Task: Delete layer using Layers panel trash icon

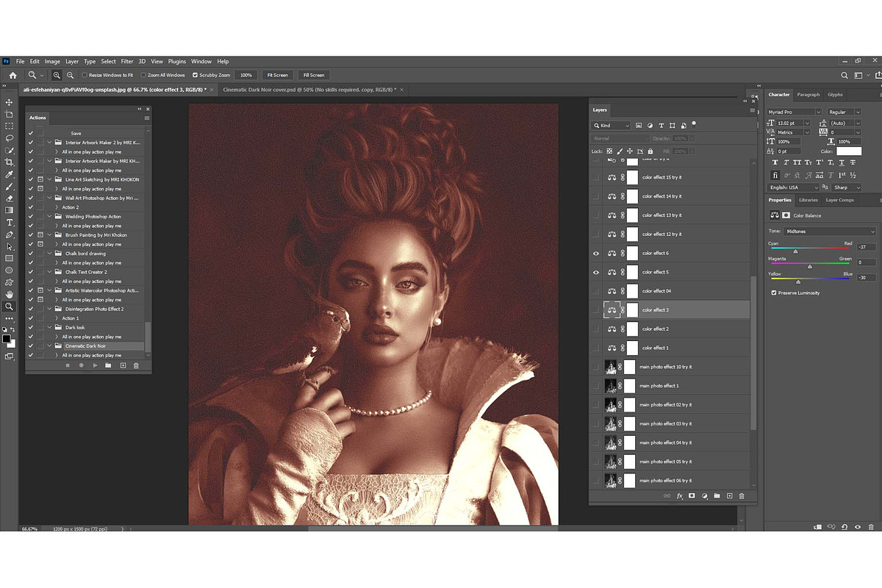Action: click(x=742, y=496)
